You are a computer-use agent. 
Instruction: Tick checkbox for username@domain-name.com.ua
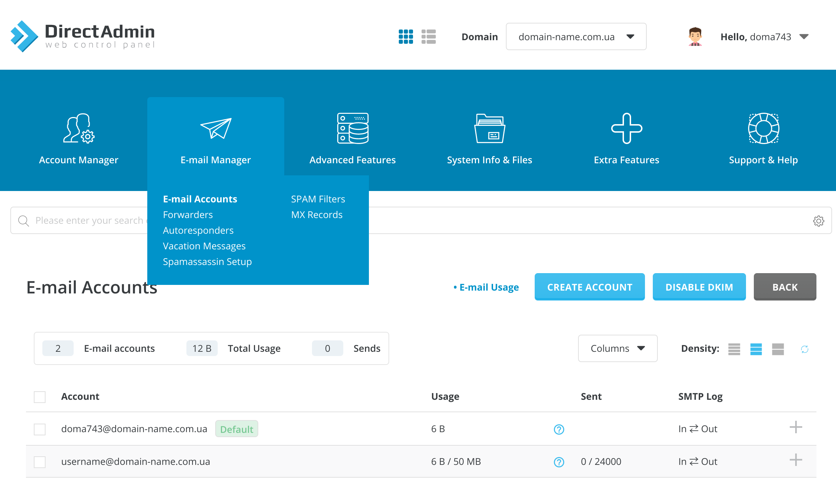pyautogui.click(x=39, y=462)
